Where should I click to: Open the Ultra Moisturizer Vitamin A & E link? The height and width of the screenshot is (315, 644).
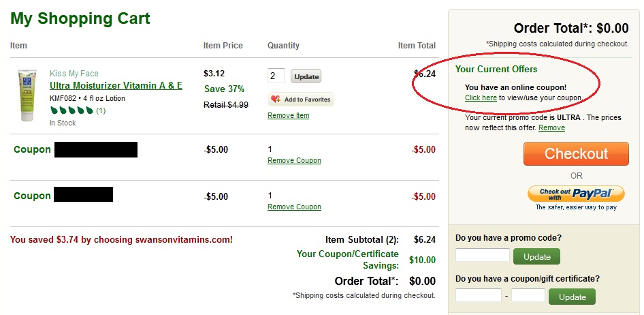(116, 85)
